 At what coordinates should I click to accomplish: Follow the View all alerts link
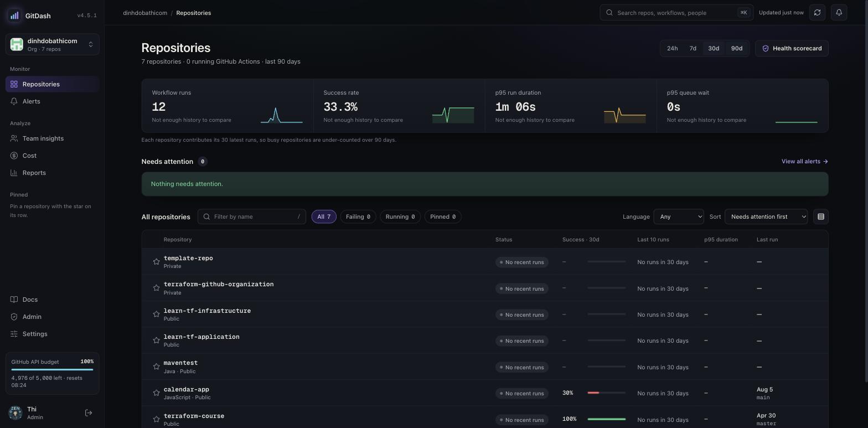[805, 162]
